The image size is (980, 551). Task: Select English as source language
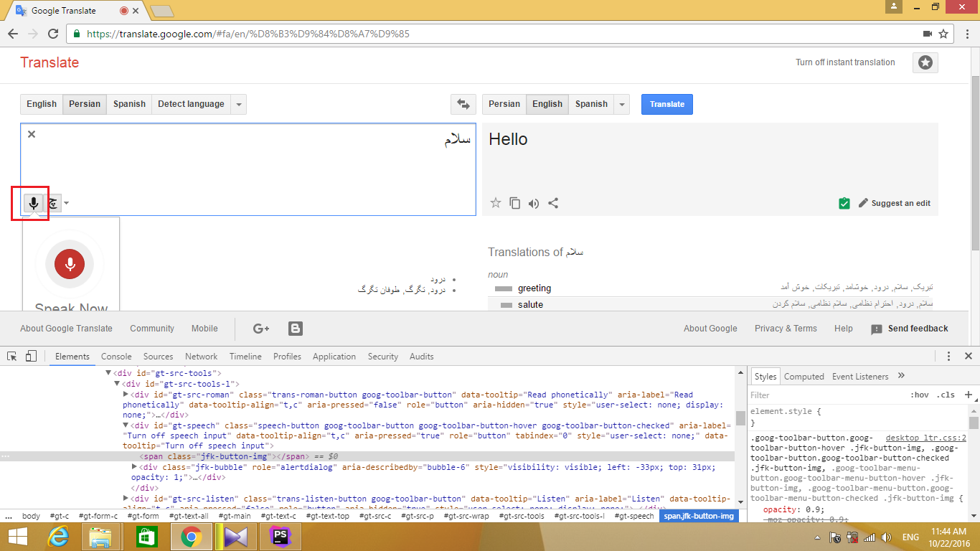click(42, 104)
